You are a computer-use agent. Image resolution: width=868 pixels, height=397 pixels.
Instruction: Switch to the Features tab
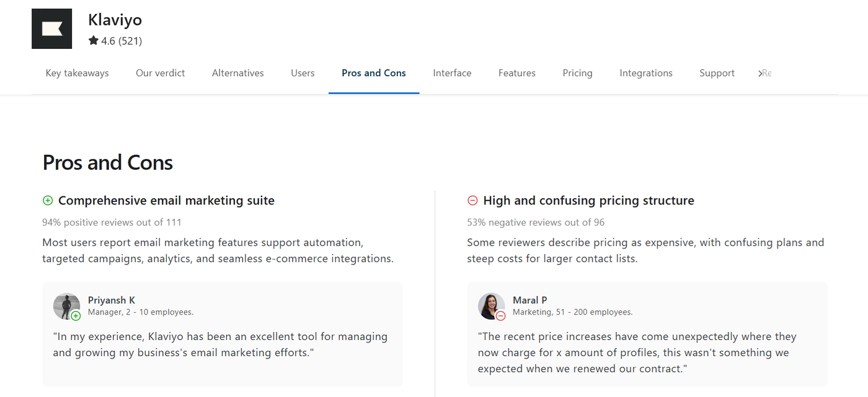click(x=517, y=73)
